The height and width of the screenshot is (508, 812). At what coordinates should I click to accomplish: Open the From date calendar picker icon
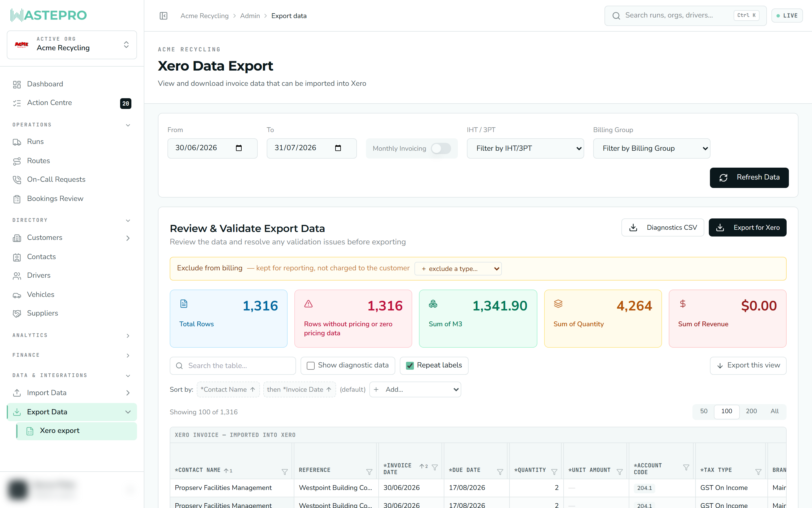239,148
